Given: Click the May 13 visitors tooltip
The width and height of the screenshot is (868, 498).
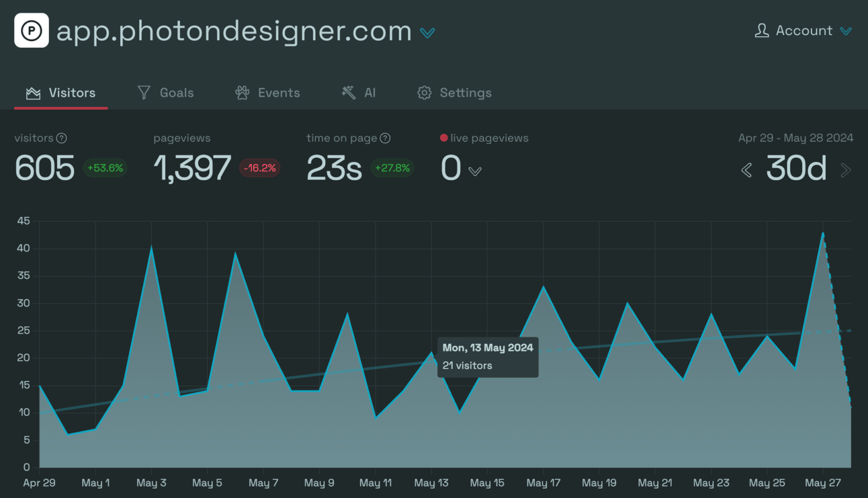Looking at the screenshot, I should click(488, 357).
